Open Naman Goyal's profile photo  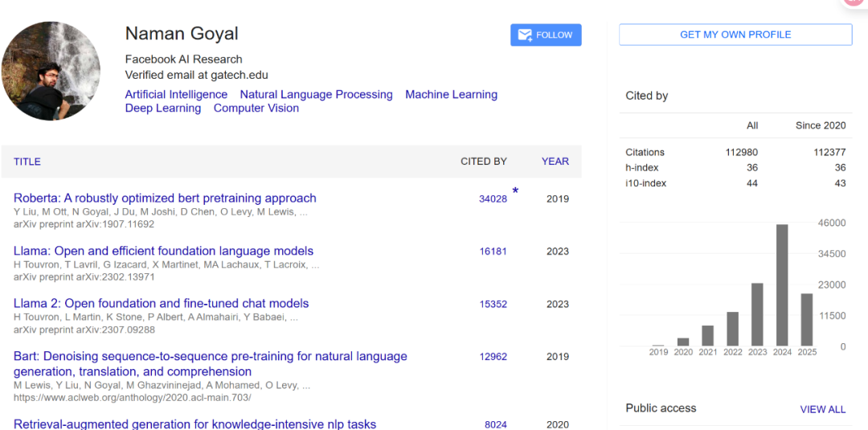click(x=51, y=72)
